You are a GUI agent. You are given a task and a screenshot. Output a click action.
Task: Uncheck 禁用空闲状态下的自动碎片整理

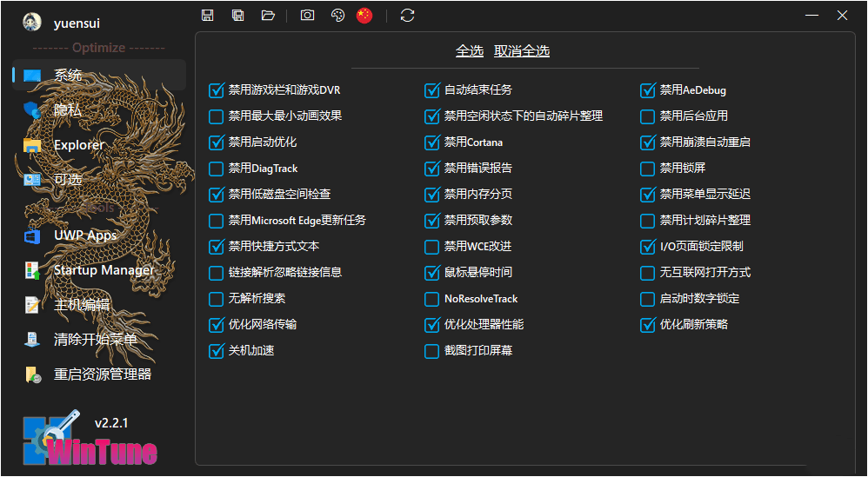pos(431,116)
